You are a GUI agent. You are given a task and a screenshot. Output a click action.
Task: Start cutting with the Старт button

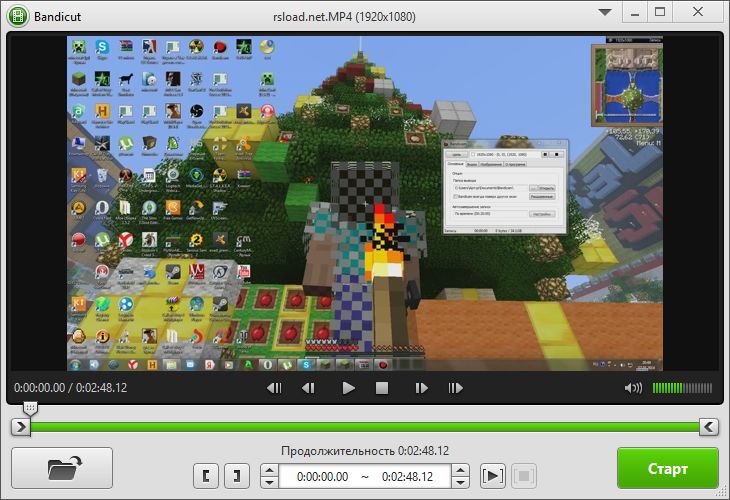point(668,468)
